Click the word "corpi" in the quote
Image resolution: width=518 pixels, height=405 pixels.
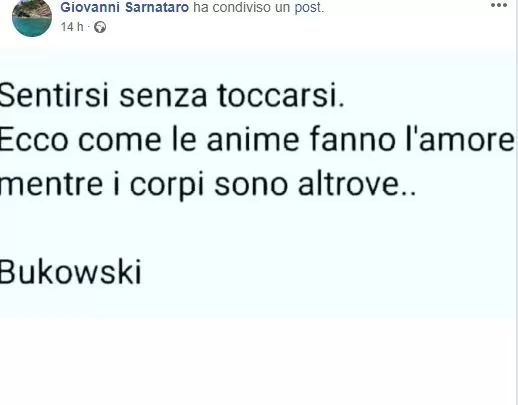coord(167,185)
